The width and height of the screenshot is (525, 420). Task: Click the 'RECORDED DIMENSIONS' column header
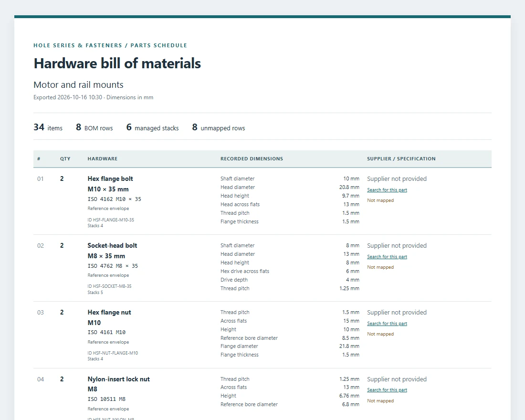pos(252,159)
